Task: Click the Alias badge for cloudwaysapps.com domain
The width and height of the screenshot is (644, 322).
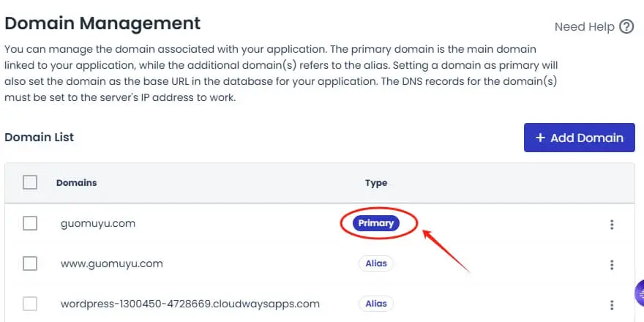Action: 376,303
